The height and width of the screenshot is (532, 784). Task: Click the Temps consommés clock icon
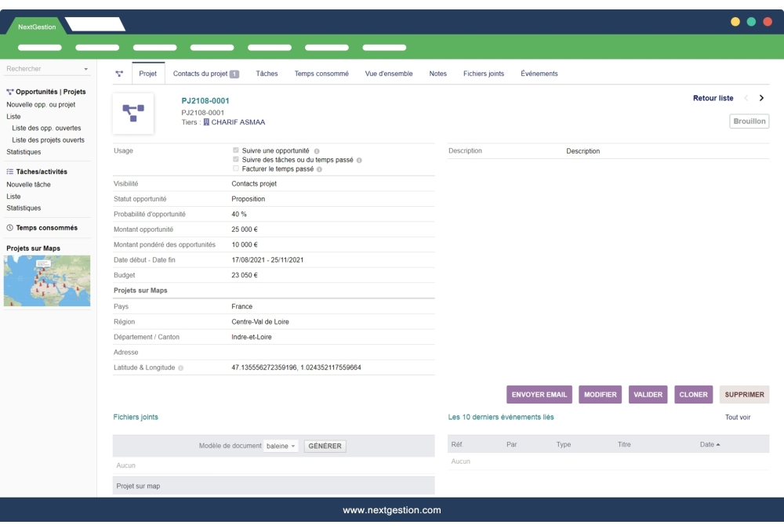[9, 227]
